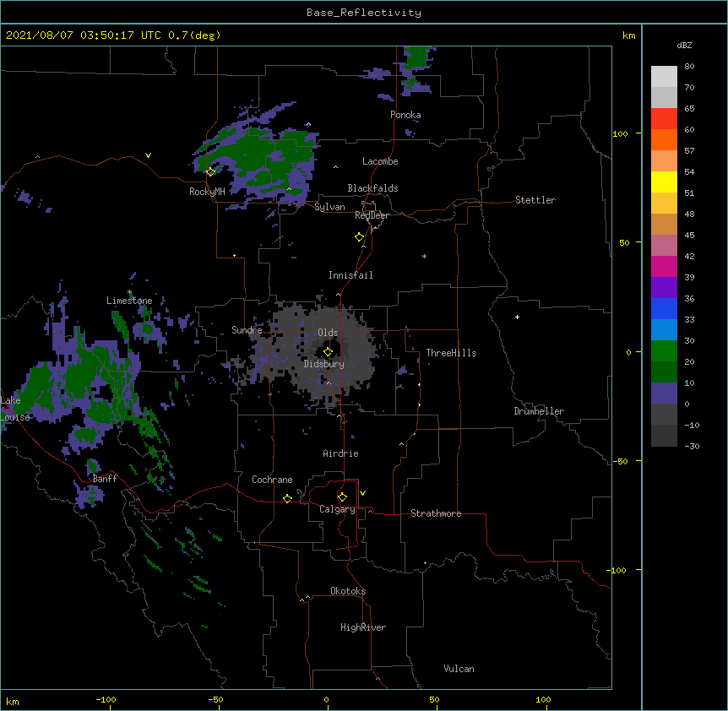This screenshot has width=728, height=711.
Task: Select the Vulcan label
Action: tap(459, 669)
